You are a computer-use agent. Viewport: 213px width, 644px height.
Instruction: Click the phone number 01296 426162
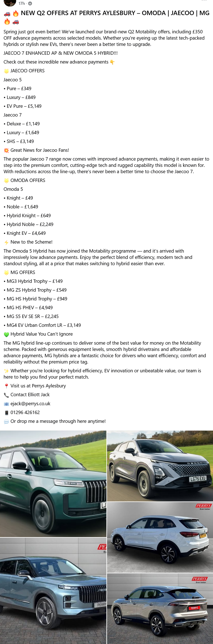point(25,413)
